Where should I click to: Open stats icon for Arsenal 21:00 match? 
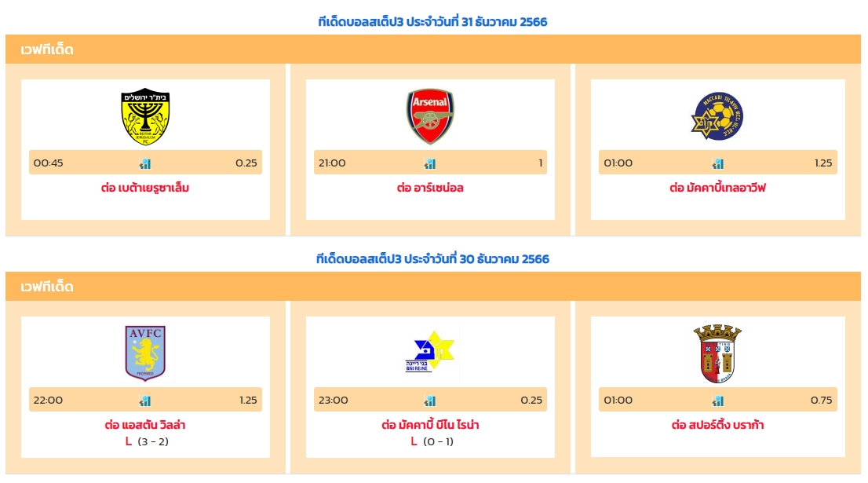coord(429,163)
